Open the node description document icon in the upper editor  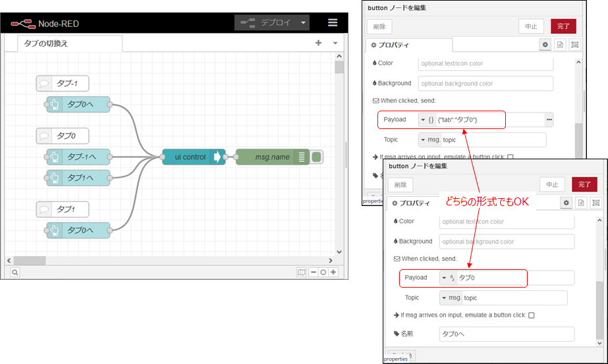tap(561, 45)
